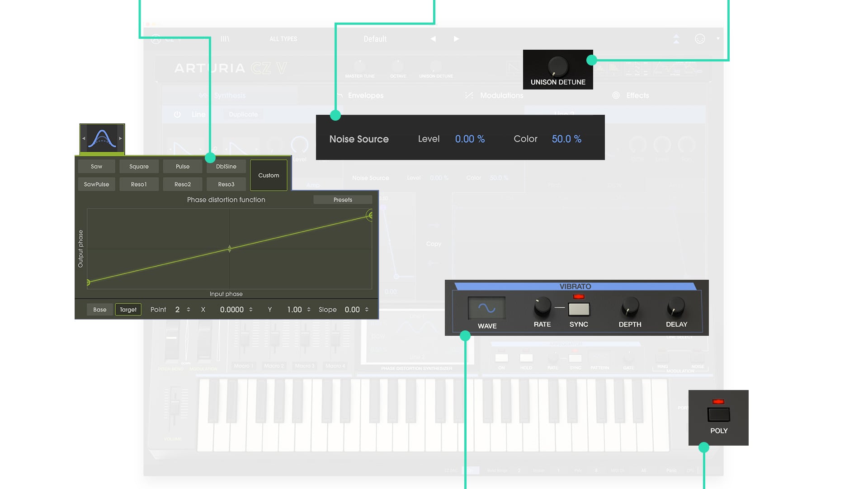This screenshot has height=489, width=868.
Task: Toggle the POLY mode button
Action: pos(718,414)
